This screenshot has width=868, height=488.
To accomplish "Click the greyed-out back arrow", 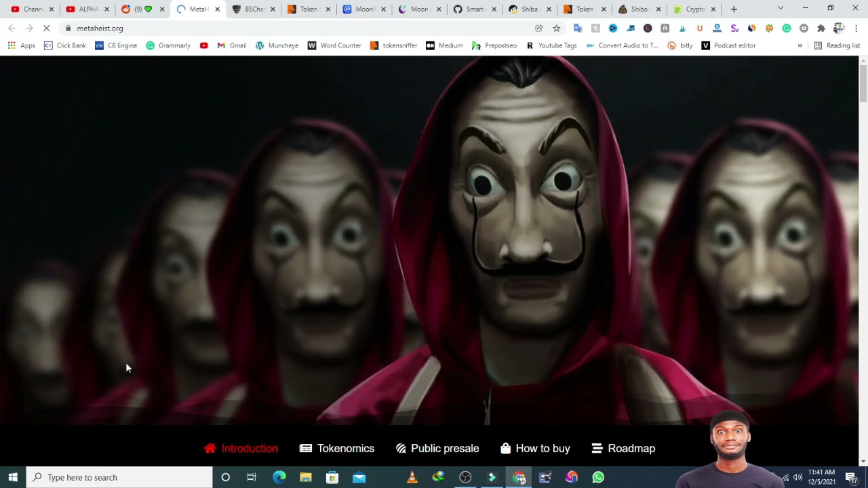I will pyautogui.click(x=12, y=28).
